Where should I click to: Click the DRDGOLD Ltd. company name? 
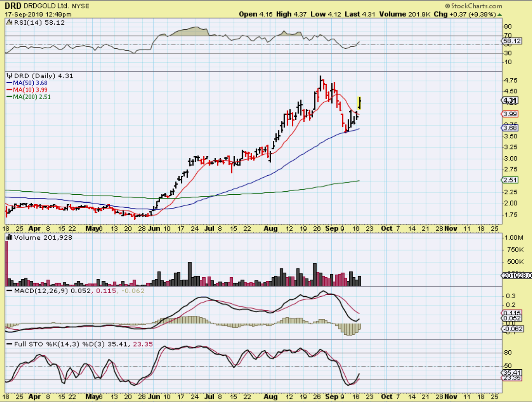point(46,6)
